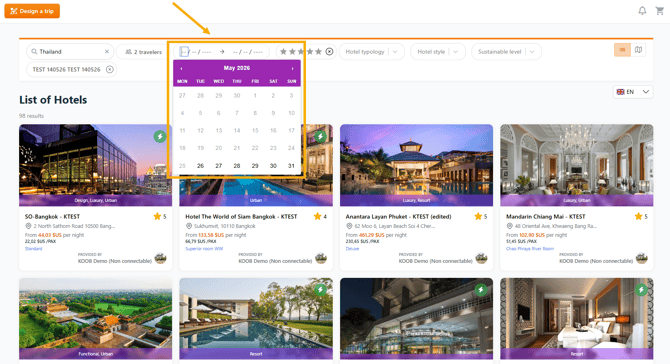Screen dimensions: 670x364
Task: Click the Anantara provider logo
Action: (481, 258)
